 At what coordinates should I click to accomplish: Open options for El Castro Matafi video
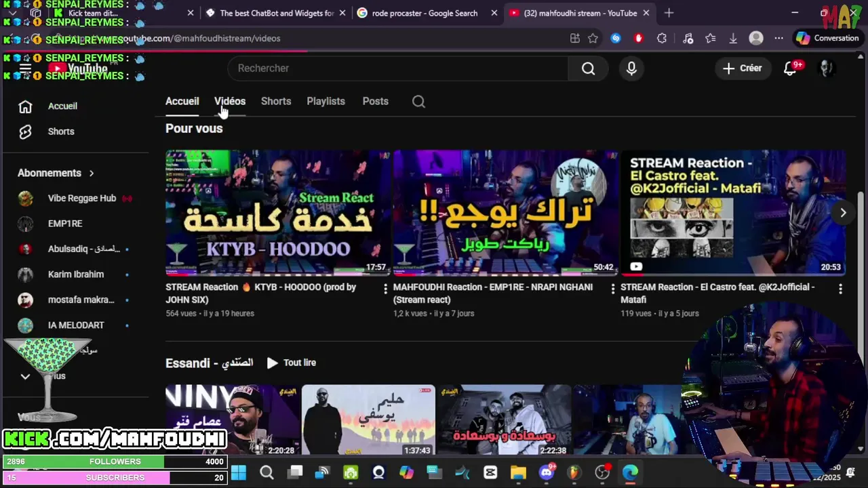840,289
